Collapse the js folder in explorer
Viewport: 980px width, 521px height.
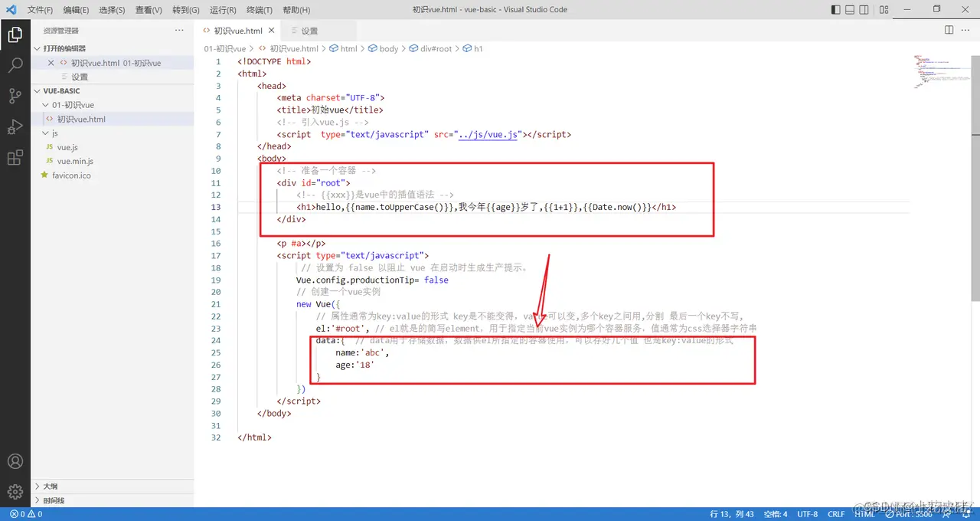click(x=112, y=133)
